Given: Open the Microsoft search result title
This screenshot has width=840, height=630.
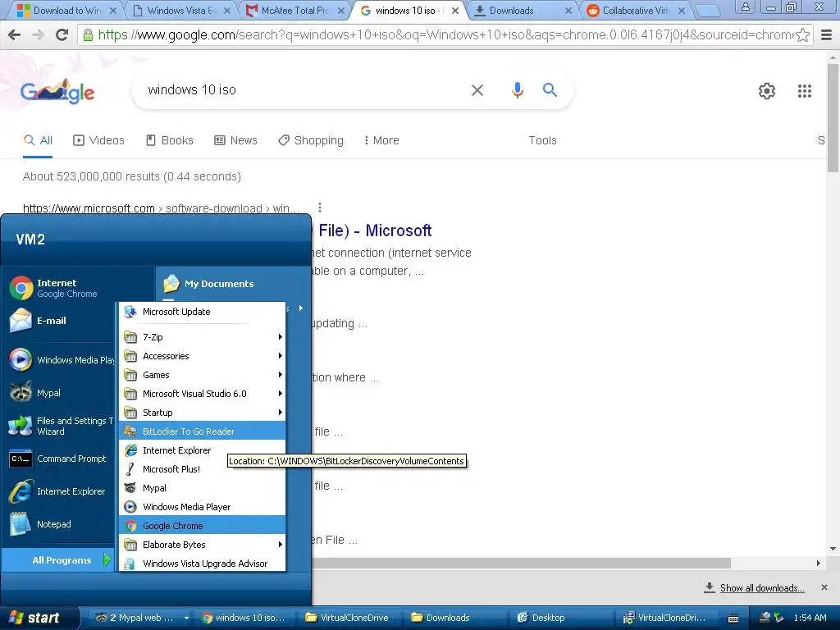Looking at the screenshot, I should 375,231.
